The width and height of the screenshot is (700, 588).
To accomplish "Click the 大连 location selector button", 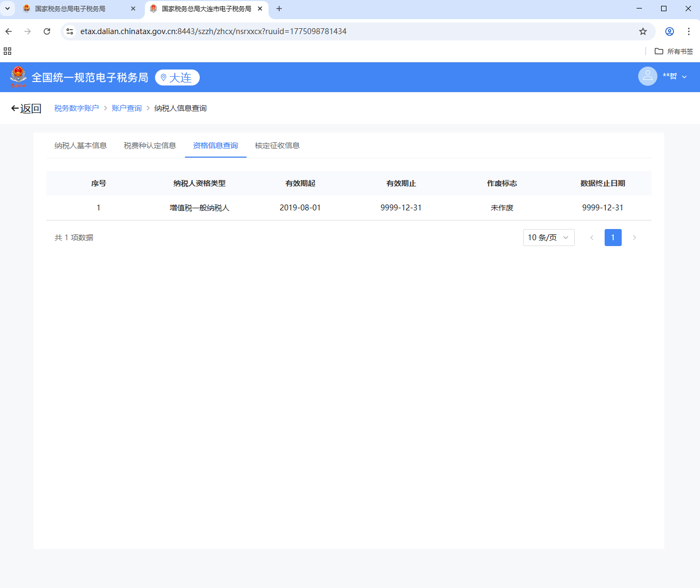I will pos(177,78).
